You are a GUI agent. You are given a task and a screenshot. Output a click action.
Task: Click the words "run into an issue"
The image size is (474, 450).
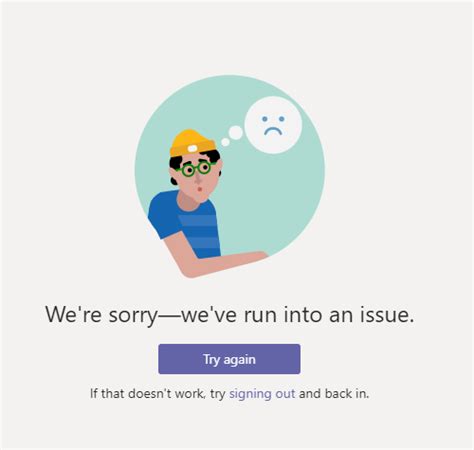(329, 314)
